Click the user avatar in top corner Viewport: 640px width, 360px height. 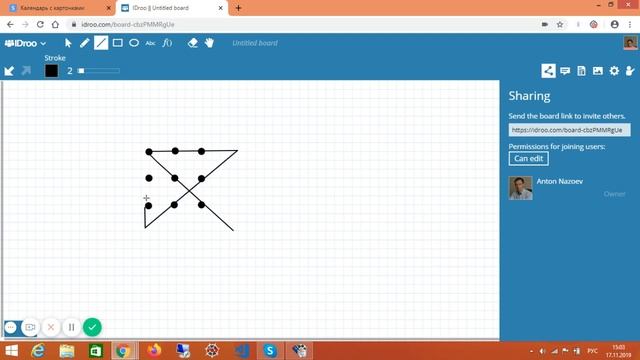click(630, 43)
